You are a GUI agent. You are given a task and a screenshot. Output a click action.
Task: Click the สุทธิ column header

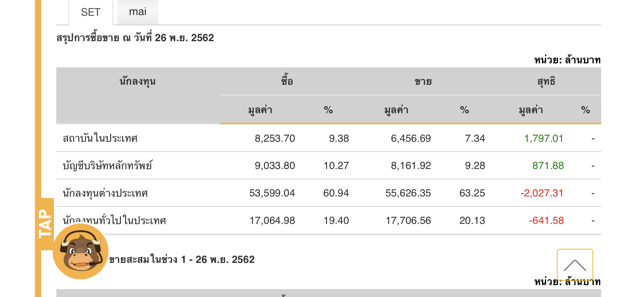coord(546,81)
